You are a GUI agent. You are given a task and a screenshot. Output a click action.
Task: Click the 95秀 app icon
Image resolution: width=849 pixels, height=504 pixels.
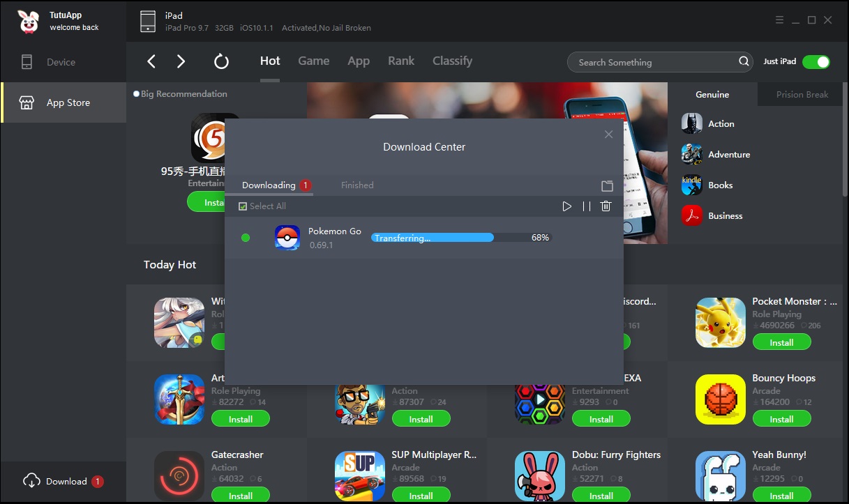click(208, 138)
